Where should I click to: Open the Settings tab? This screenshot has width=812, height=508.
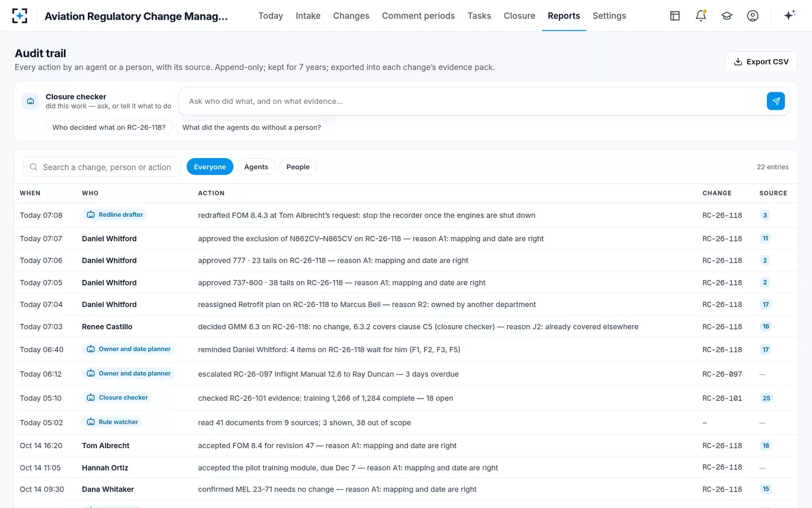609,16
